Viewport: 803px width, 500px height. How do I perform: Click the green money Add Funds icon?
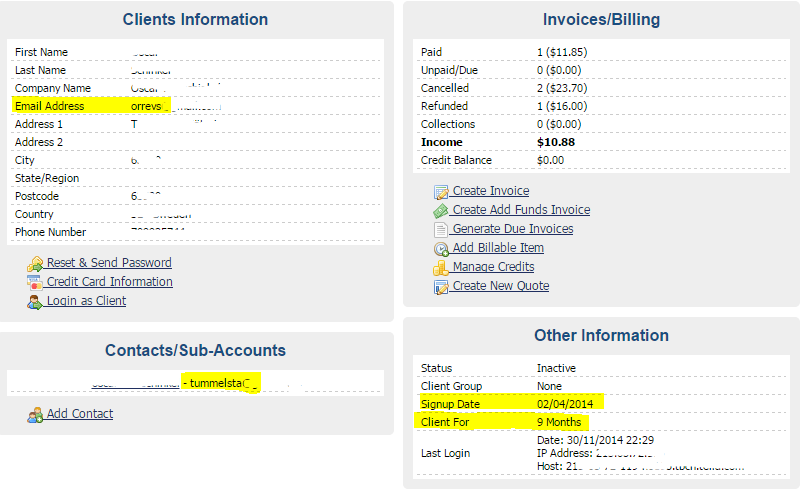click(441, 211)
